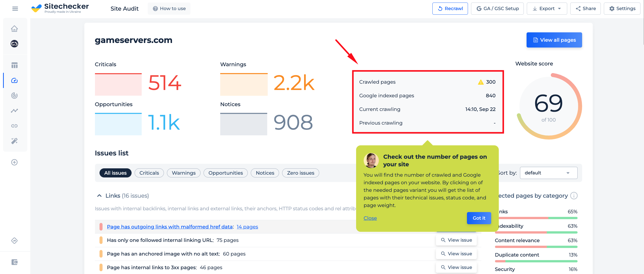Select the Notices filter tab
Image resolution: width=644 pixels, height=274 pixels.
click(x=265, y=173)
